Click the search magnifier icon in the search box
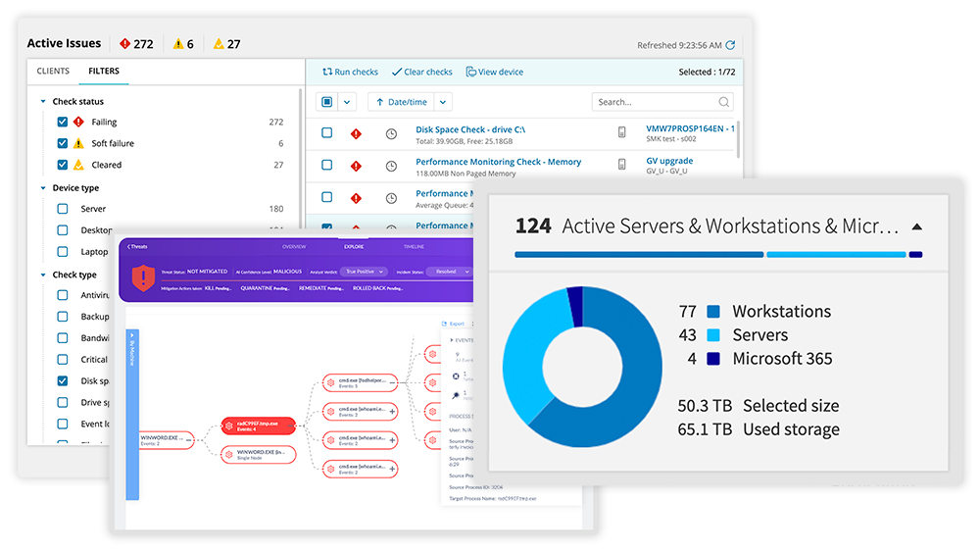This screenshot has height=551, width=980. (x=723, y=102)
